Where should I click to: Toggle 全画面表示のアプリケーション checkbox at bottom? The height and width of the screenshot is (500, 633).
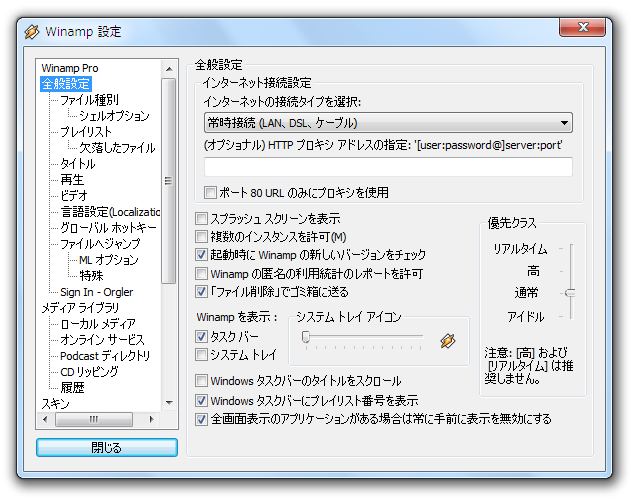coord(201,419)
